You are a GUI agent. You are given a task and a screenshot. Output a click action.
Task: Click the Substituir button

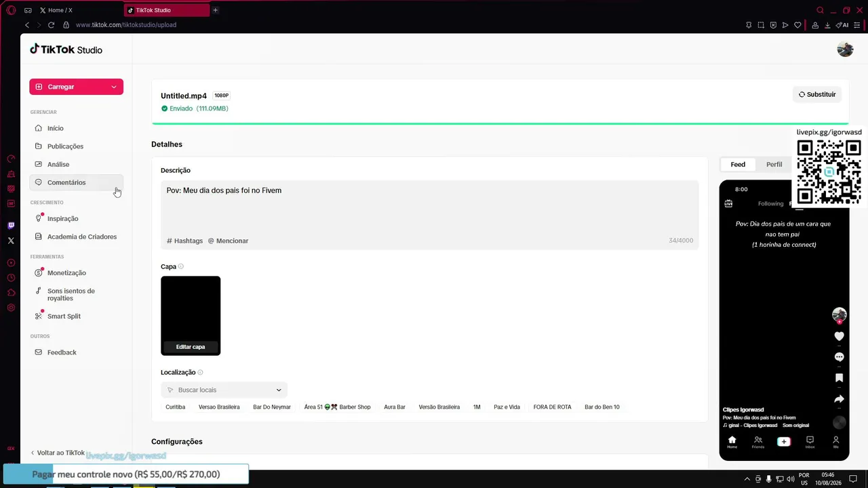click(817, 94)
